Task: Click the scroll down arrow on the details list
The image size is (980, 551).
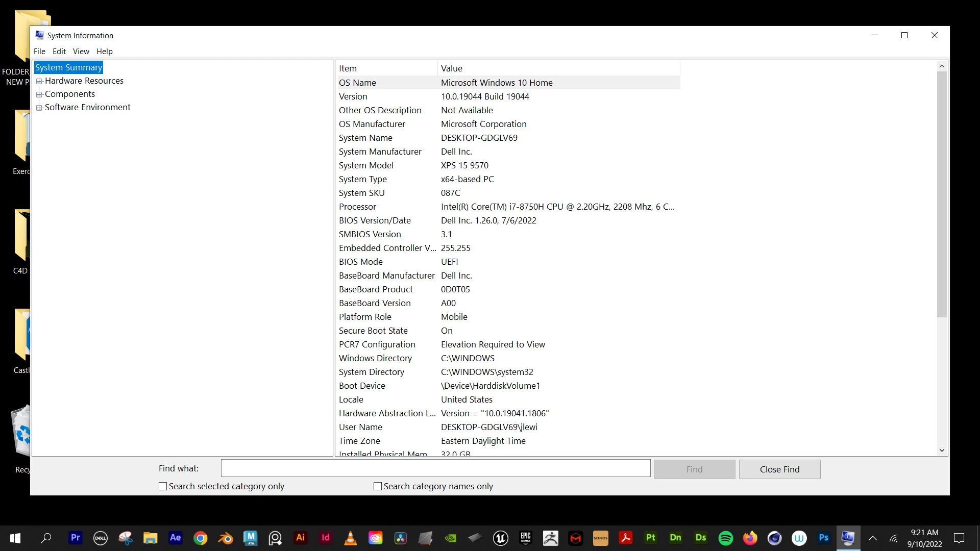Action: (942, 450)
